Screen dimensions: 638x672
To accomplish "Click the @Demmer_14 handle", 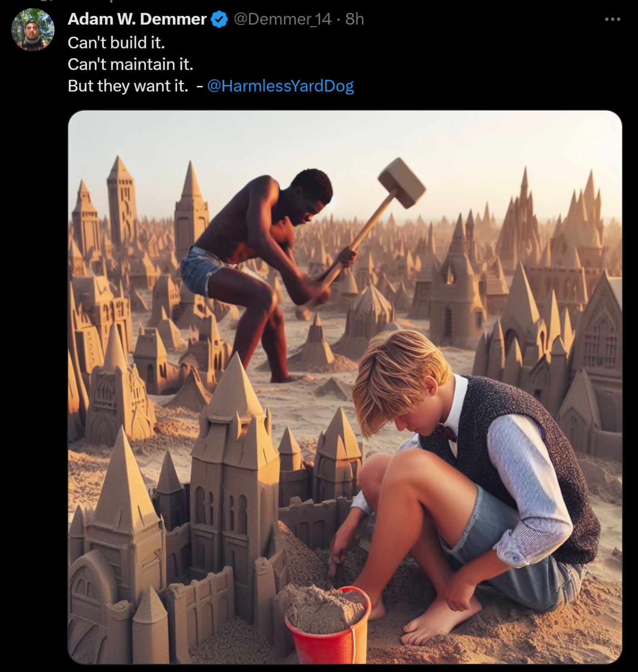I will pyautogui.click(x=282, y=19).
